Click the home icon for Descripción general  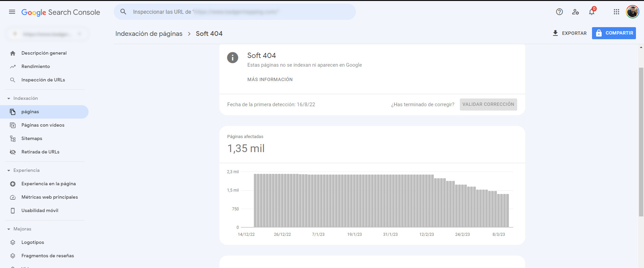13,53
